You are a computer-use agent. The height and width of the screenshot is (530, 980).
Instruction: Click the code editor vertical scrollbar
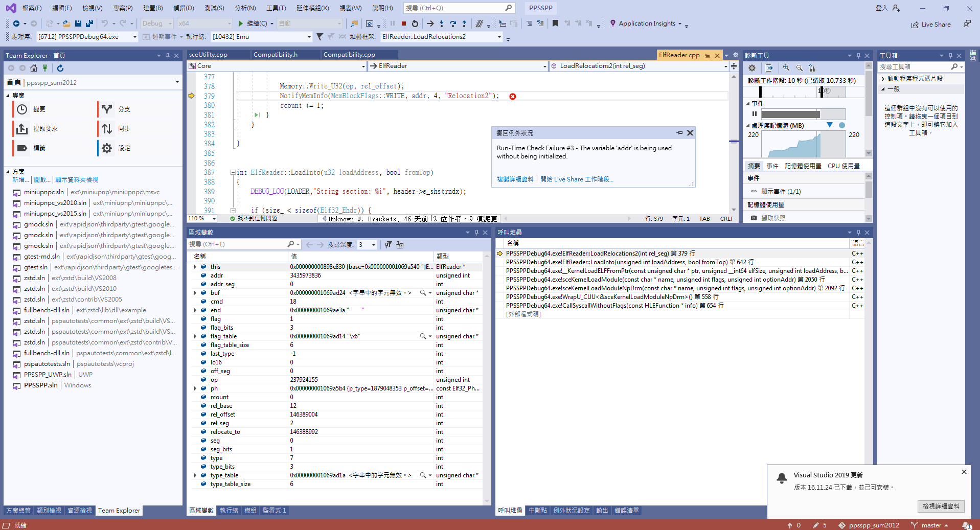tap(734, 143)
